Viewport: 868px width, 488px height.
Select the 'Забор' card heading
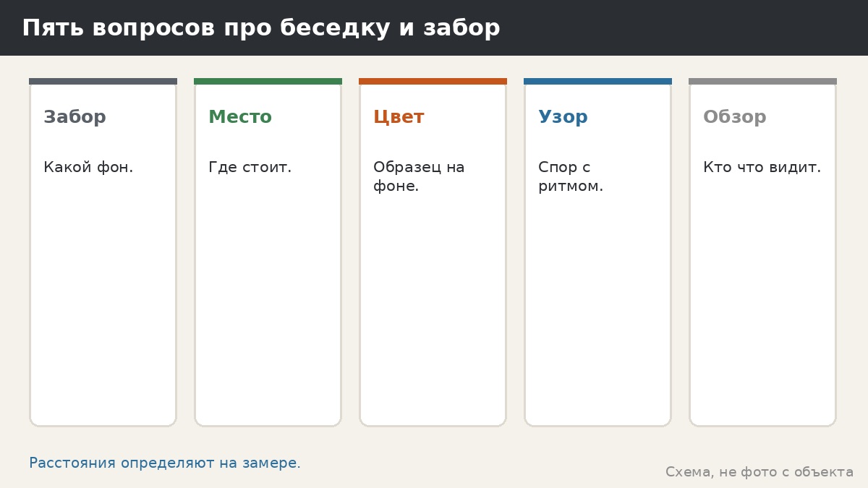point(75,117)
